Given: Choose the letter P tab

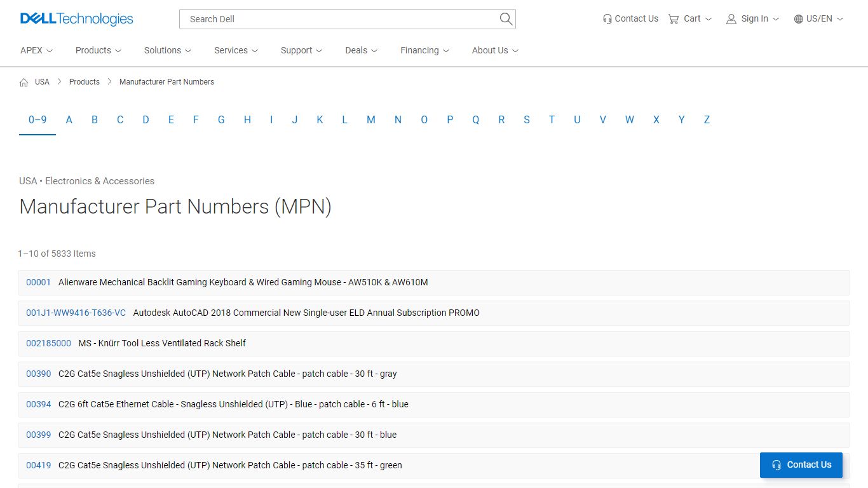Looking at the screenshot, I should coord(450,119).
